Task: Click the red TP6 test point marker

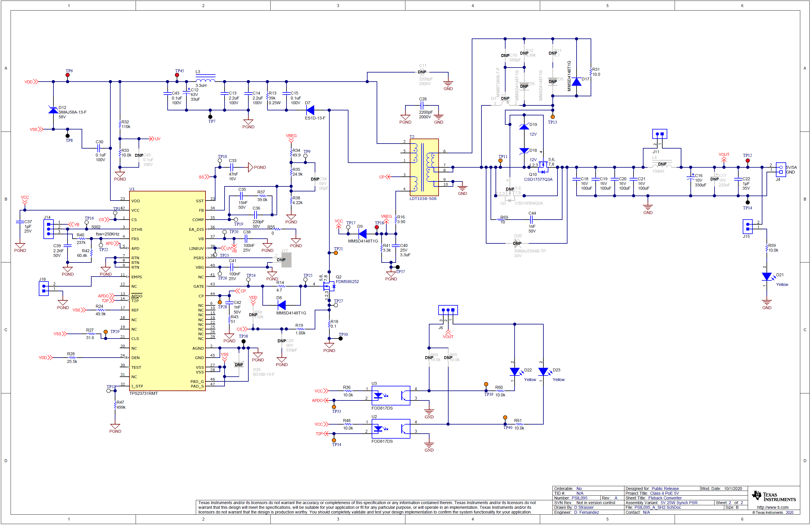Action: pos(67,75)
